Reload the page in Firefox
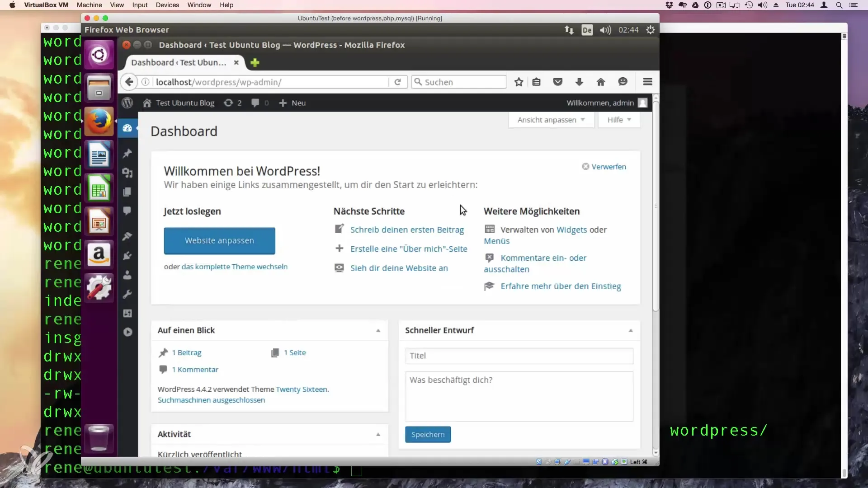 pos(398,82)
